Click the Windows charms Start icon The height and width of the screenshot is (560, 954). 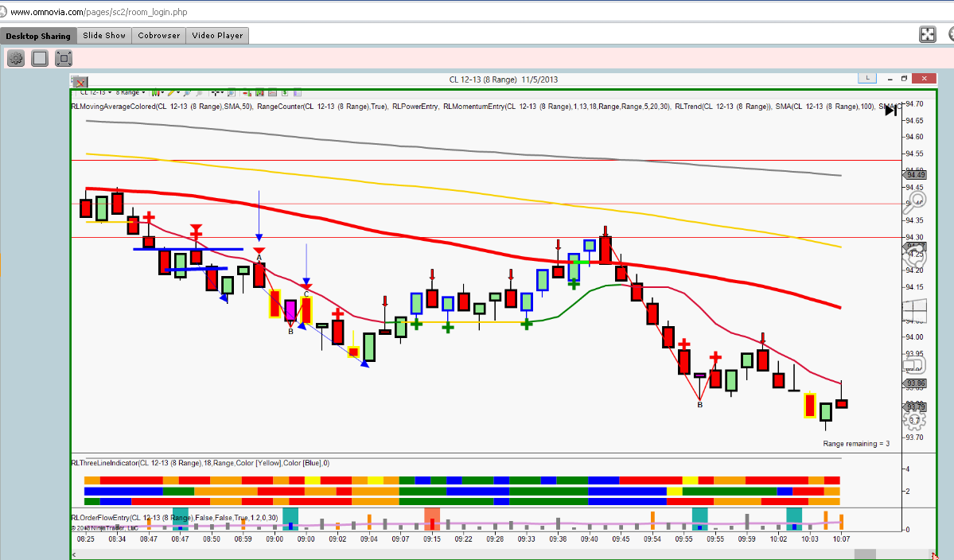[x=914, y=311]
